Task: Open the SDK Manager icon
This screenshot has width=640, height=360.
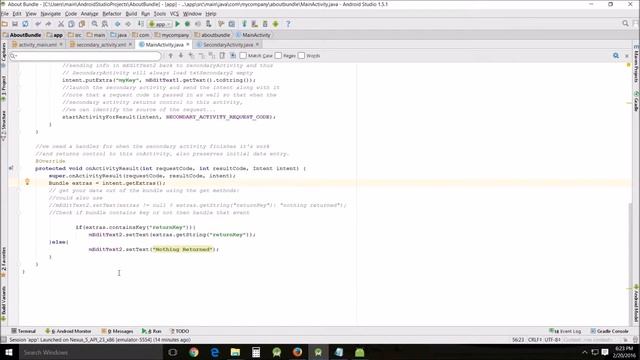Action: point(265,24)
